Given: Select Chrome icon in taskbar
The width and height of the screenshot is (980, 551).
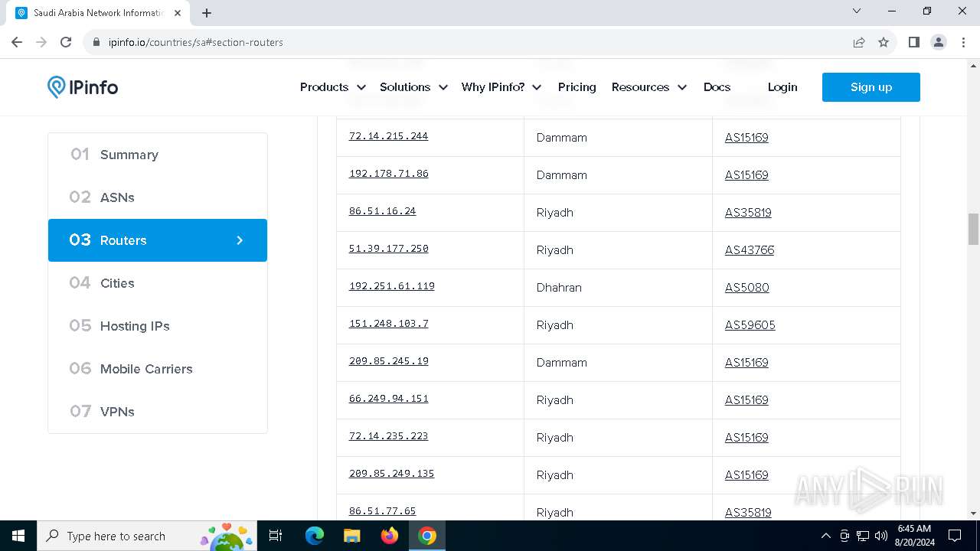Looking at the screenshot, I should click(427, 536).
